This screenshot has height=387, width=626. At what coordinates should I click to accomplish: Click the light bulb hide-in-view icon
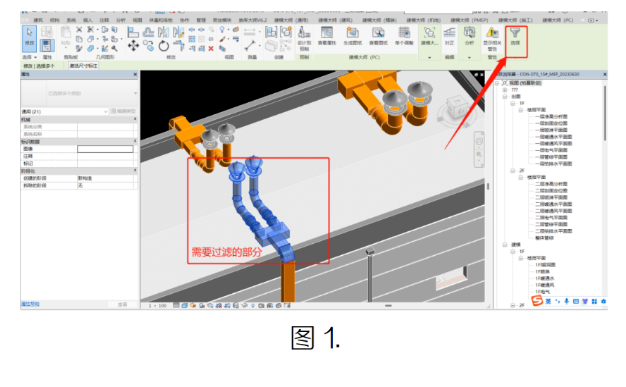(x=222, y=30)
